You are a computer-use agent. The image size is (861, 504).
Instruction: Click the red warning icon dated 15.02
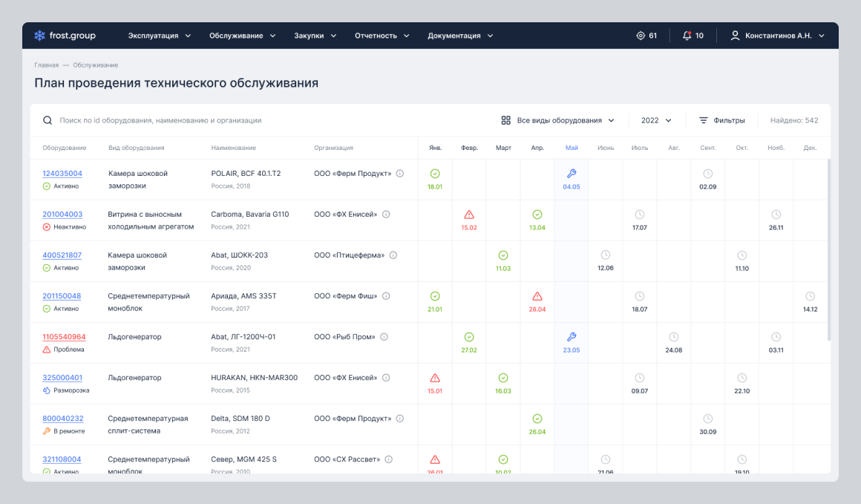click(x=469, y=215)
